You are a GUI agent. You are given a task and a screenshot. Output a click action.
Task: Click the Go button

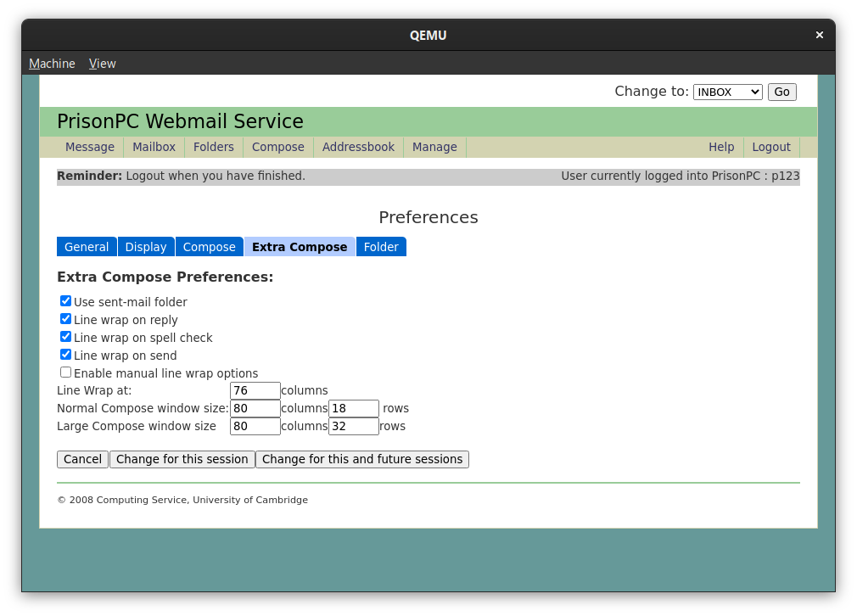click(781, 92)
